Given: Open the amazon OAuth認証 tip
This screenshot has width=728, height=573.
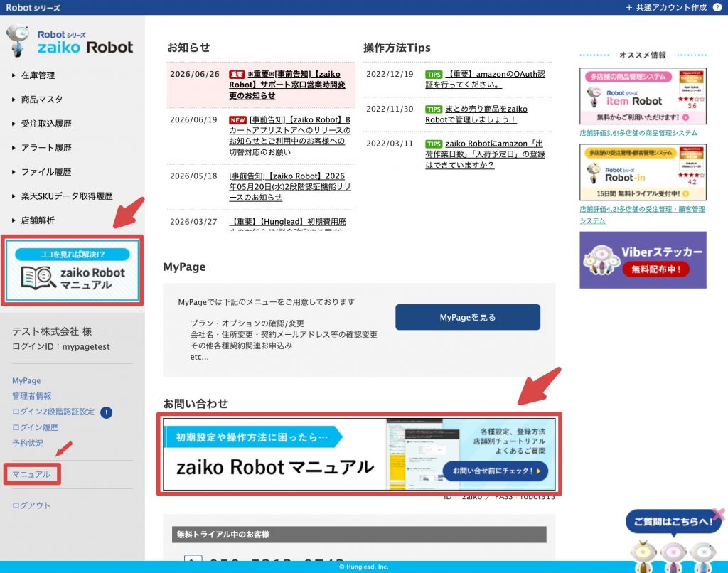Looking at the screenshot, I should pyautogui.click(x=485, y=80).
